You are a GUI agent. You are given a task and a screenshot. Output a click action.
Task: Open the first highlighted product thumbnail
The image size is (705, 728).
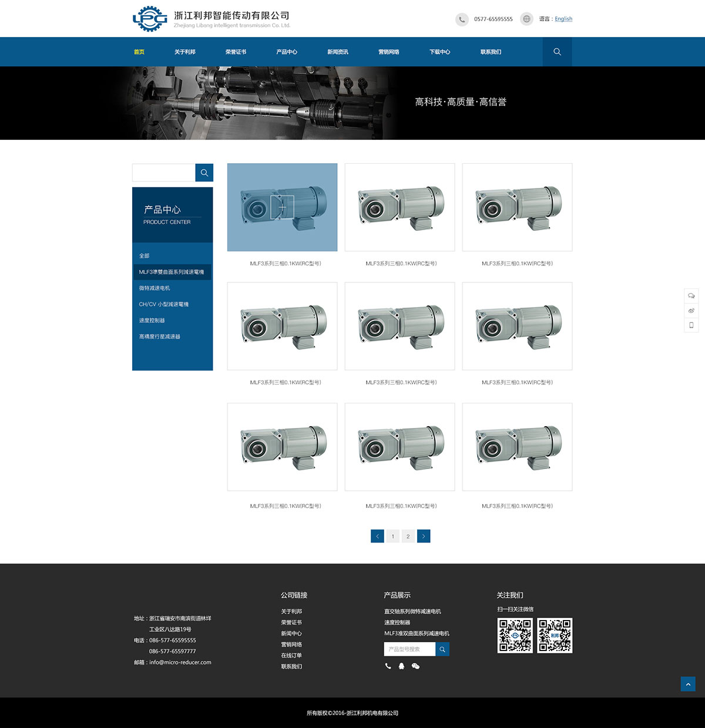click(282, 207)
